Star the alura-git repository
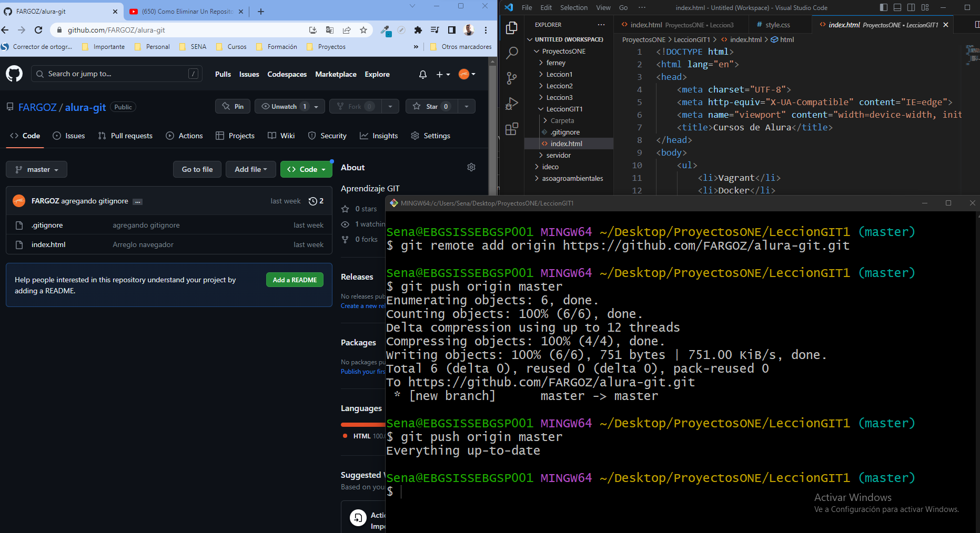The height and width of the screenshot is (533, 980). [x=431, y=106]
